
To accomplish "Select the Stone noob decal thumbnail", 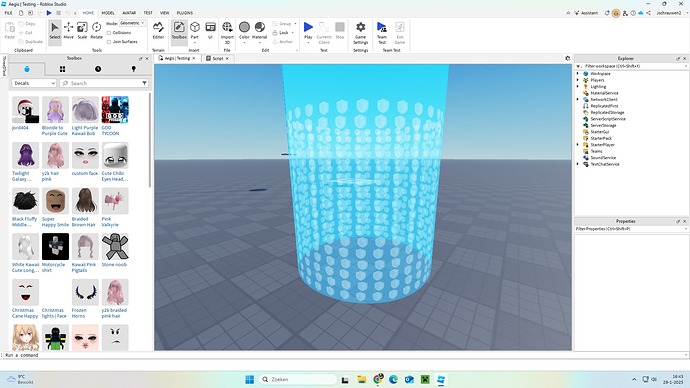I will [115, 247].
